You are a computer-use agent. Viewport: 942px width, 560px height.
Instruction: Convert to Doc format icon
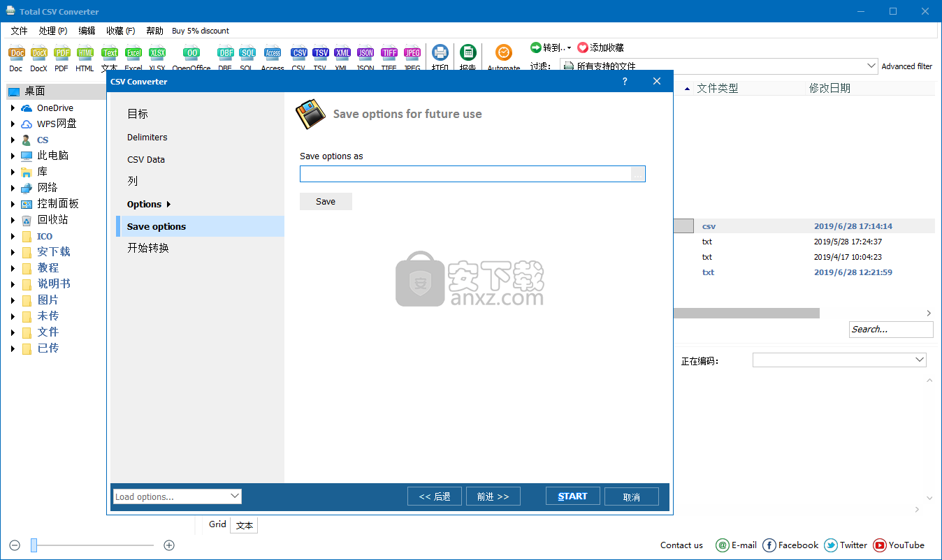pos(16,52)
